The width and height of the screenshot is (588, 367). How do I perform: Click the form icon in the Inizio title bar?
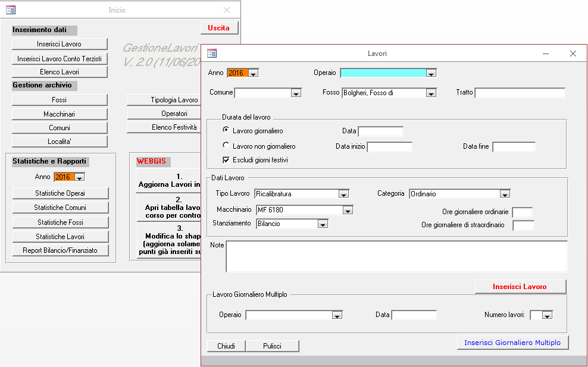tap(10, 9)
